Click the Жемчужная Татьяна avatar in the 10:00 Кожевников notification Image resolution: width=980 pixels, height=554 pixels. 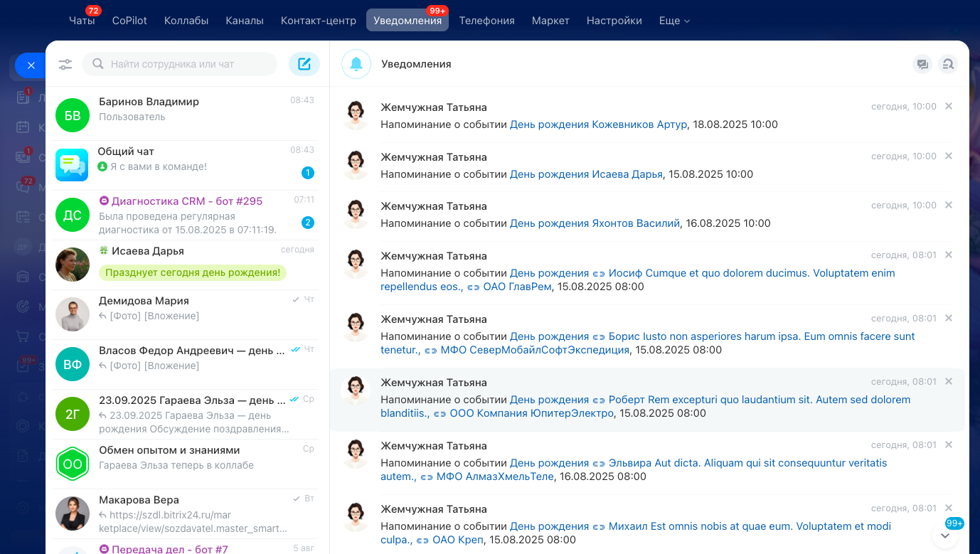(x=356, y=114)
